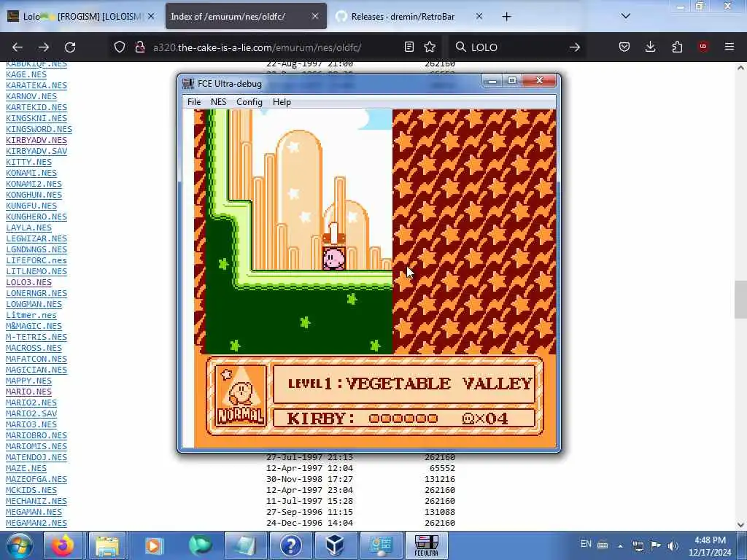This screenshot has width=747, height=560.
Task: Expand the list all tabs chevron
Action: [x=625, y=16]
